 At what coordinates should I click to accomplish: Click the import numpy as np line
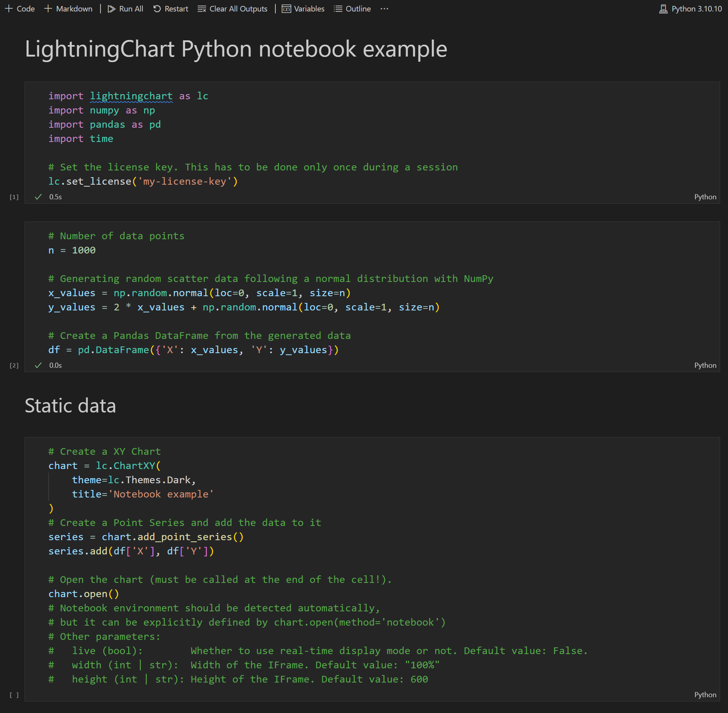tap(102, 110)
